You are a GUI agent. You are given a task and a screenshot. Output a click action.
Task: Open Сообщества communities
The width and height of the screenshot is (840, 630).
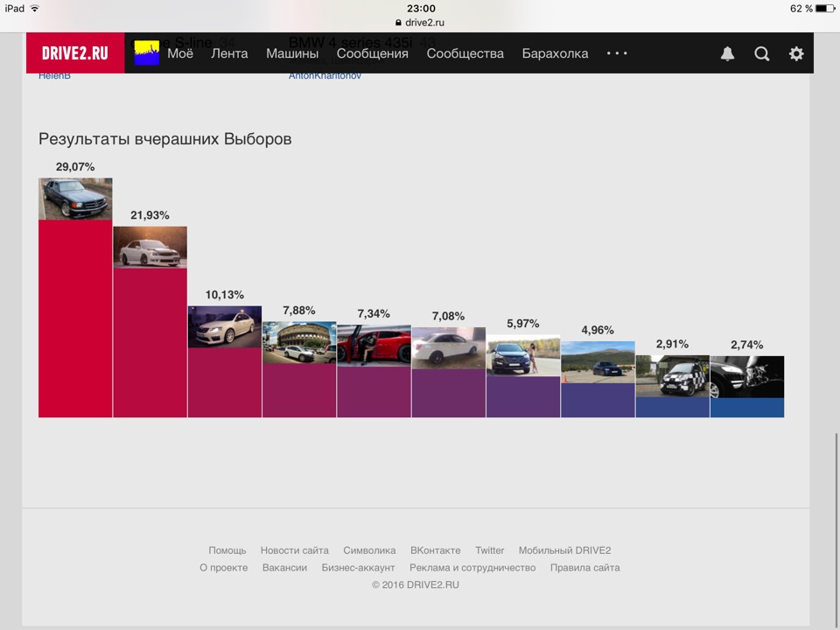[465, 53]
